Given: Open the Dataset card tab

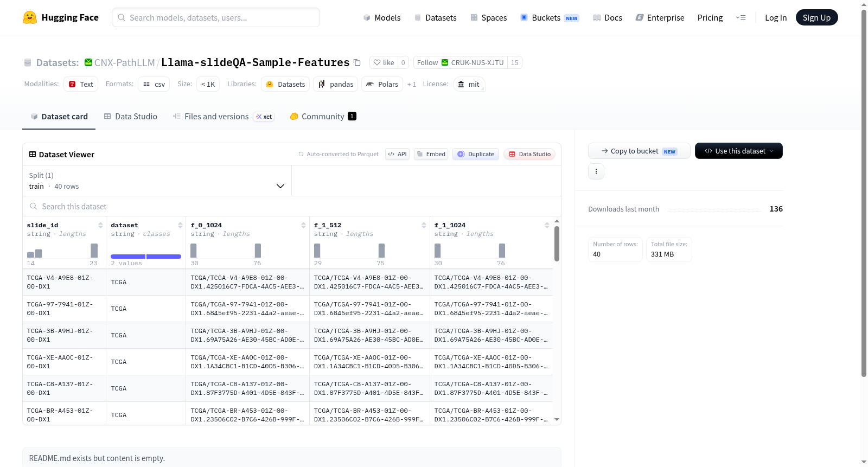Looking at the screenshot, I should [59, 116].
